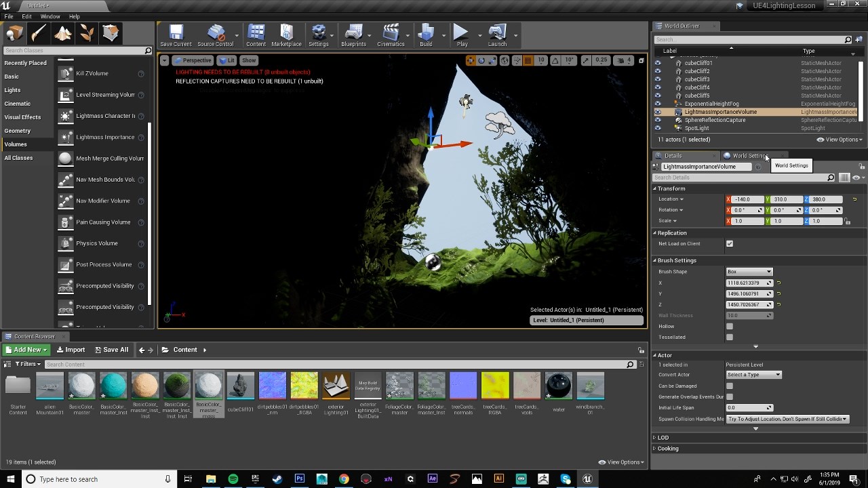The image size is (868, 488).
Task: Activate the Paint mode brush icon
Action: point(38,33)
